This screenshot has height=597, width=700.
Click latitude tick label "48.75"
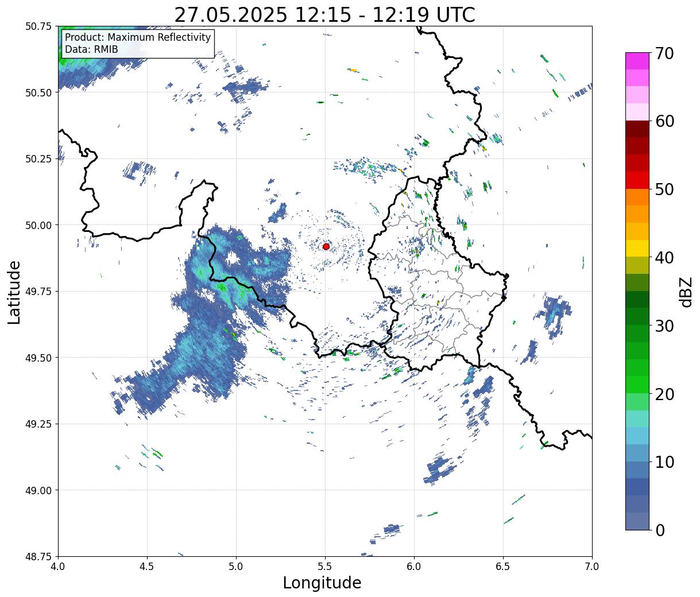(38, 556)
